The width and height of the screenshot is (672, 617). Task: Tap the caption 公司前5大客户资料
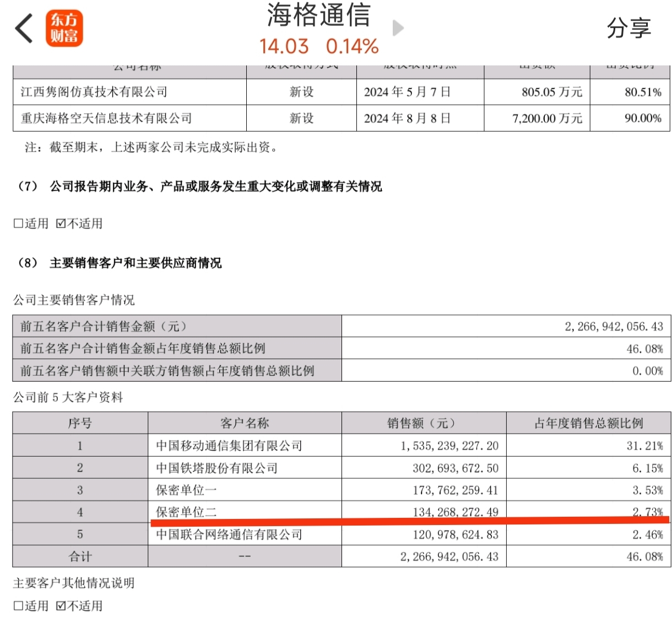pyautogui.click(x=68, y=397)
